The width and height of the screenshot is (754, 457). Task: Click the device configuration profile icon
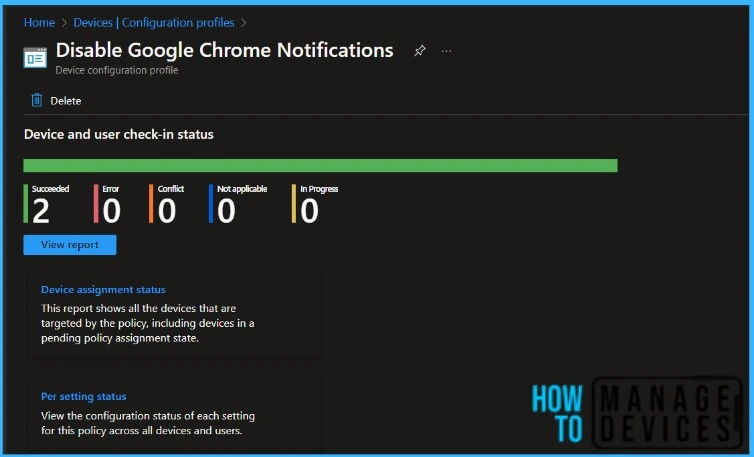(35, 58)
